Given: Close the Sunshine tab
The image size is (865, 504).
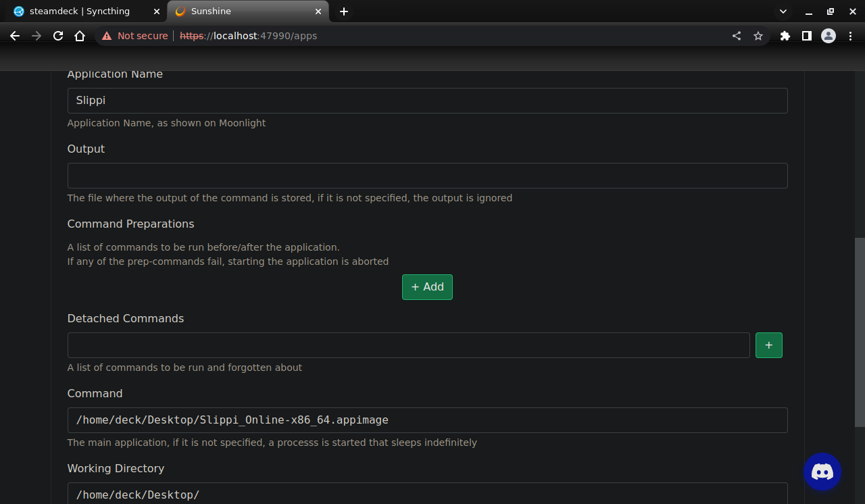Looking at the screenshot, I should (317, 11).
